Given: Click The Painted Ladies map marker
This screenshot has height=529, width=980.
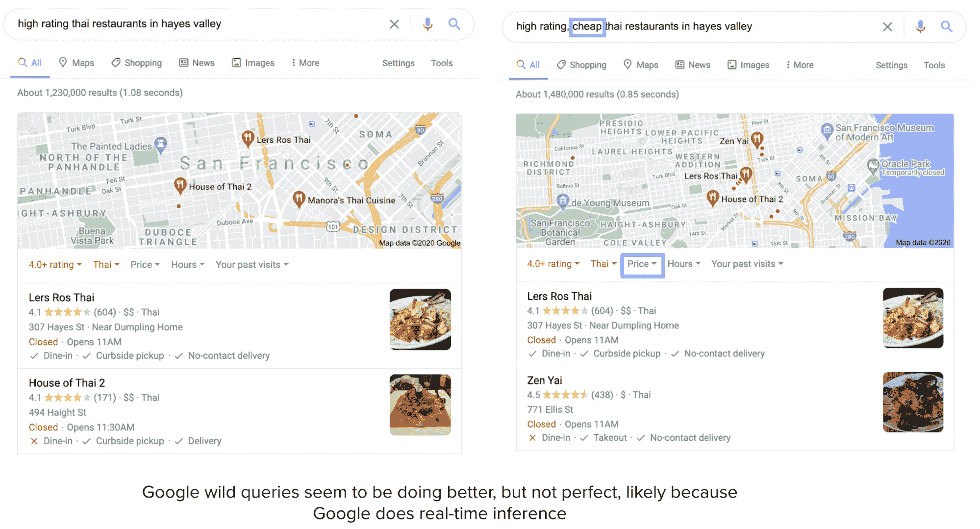Looking at the screenshot, I should point(160,144).
